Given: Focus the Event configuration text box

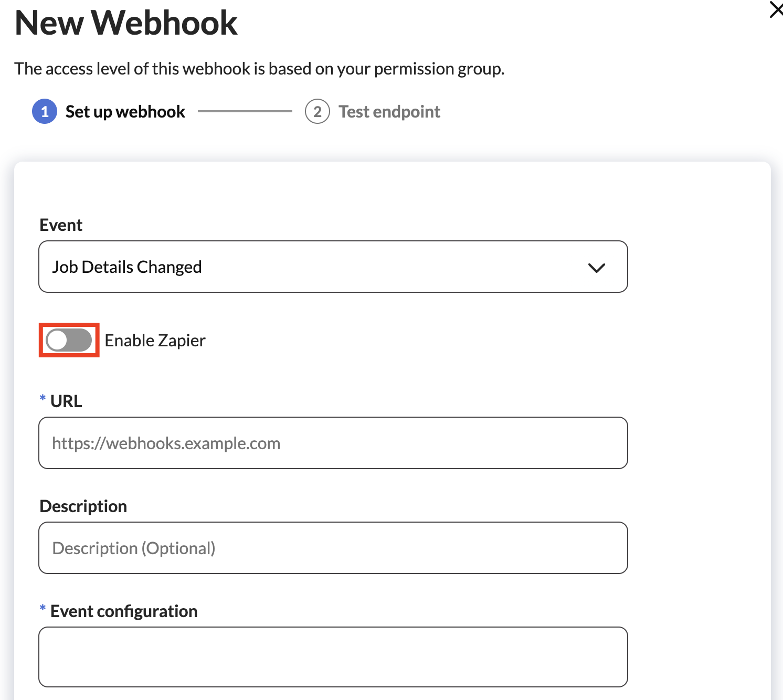Looking at the screenshot, I should click(x=333, y=656).
